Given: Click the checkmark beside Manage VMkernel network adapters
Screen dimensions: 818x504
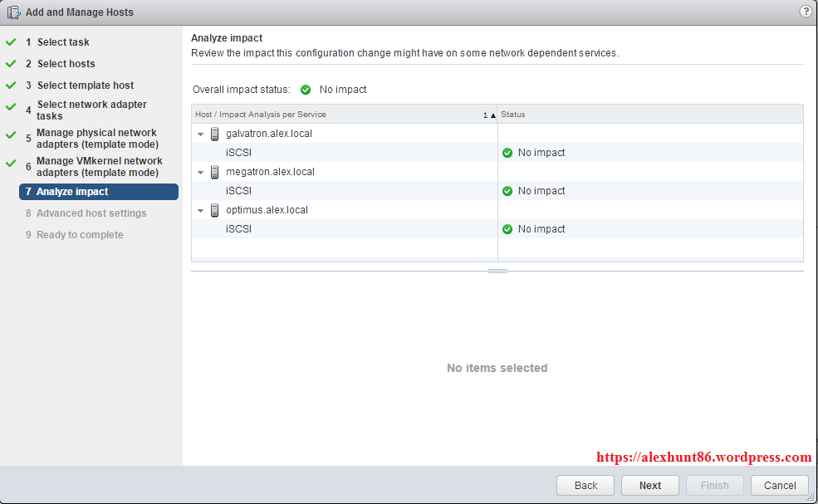Looking at the screenshot, I should coord(11,163).
